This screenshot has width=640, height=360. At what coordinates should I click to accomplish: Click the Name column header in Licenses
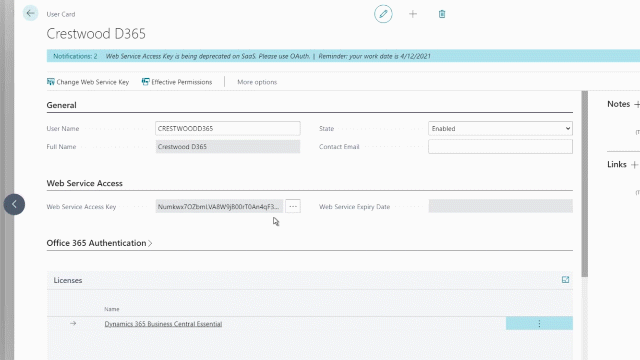[x=111, y=309]
